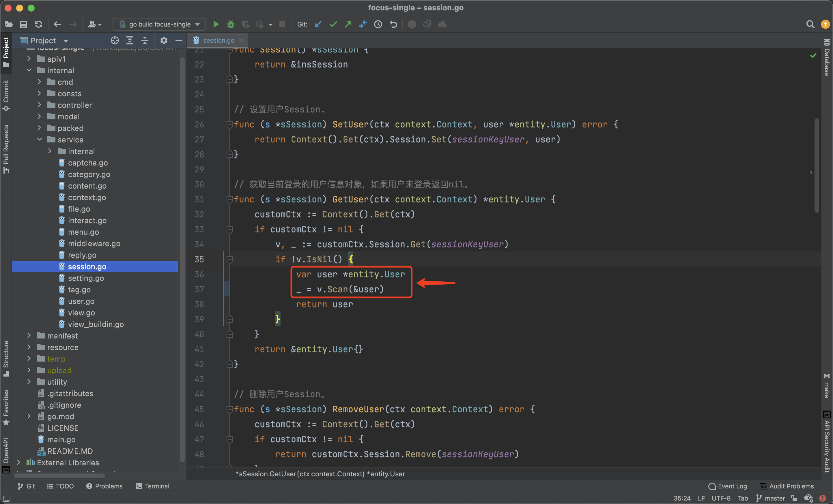The width and height of the screenshot is (833, 504).
Task: Toggle fold marker on line 35
Action: (229, 259)
